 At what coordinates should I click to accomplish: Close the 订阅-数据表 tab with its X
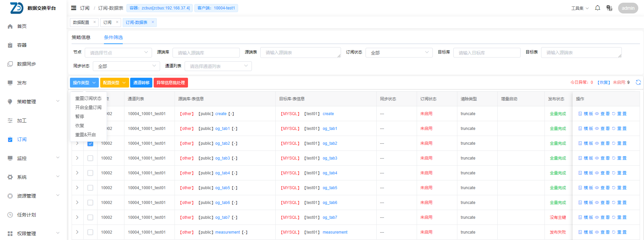pyautogui.click(x=153, y=22)
